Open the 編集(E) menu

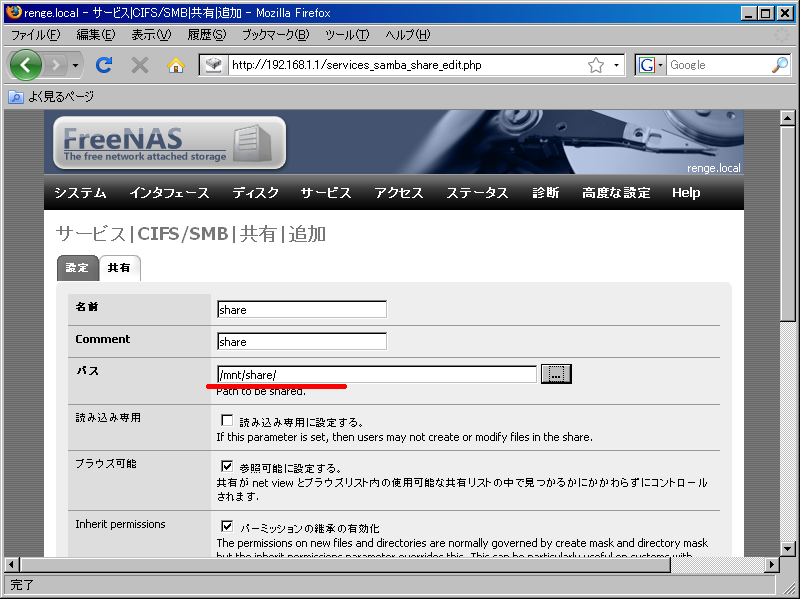tap(95, 35)
